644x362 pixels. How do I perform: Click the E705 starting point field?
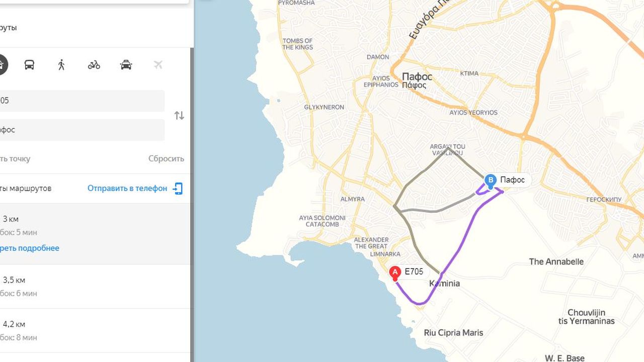coord(80,101)
